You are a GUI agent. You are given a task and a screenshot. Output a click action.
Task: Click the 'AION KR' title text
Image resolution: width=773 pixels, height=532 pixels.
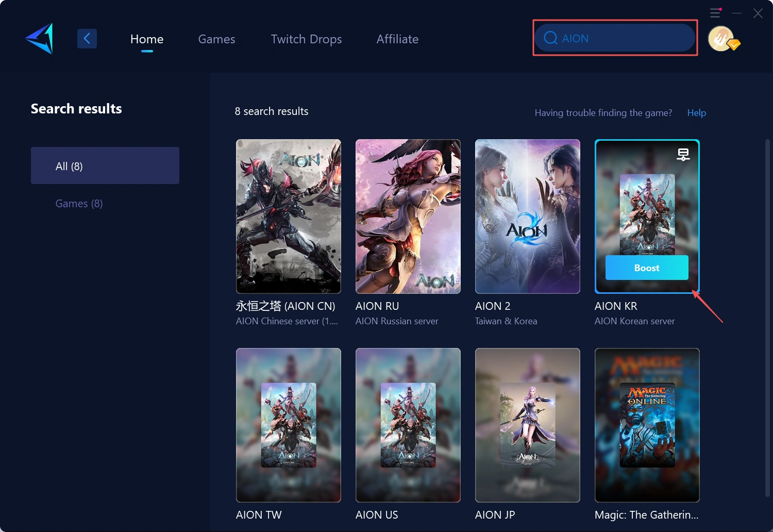(x=616, y=306)
